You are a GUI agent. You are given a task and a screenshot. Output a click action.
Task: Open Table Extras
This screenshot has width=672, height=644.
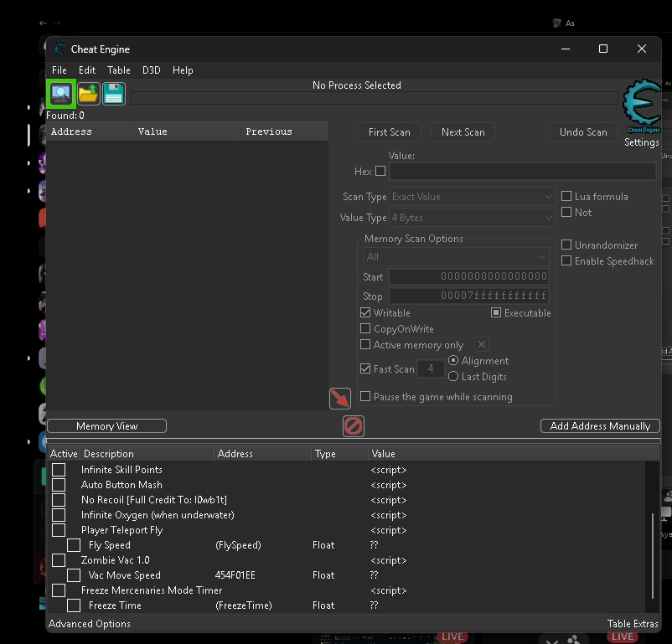coord(632,623)
